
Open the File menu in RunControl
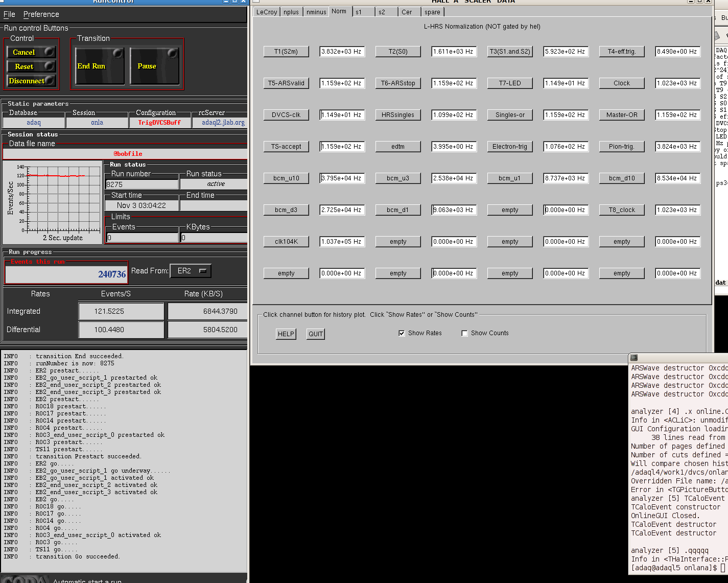click(9, 14)
